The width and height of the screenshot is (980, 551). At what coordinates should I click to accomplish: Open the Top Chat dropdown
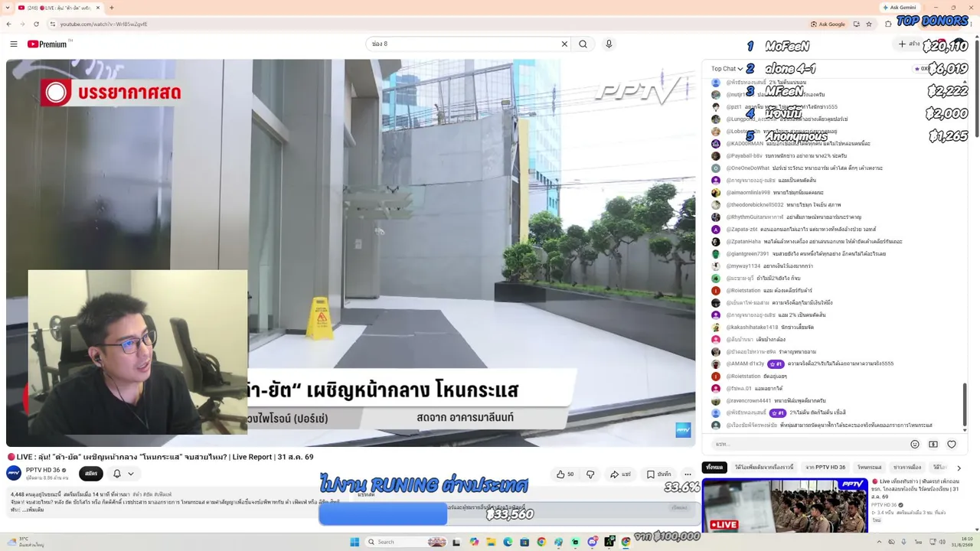pyautogui.click(x=727, y=69)
